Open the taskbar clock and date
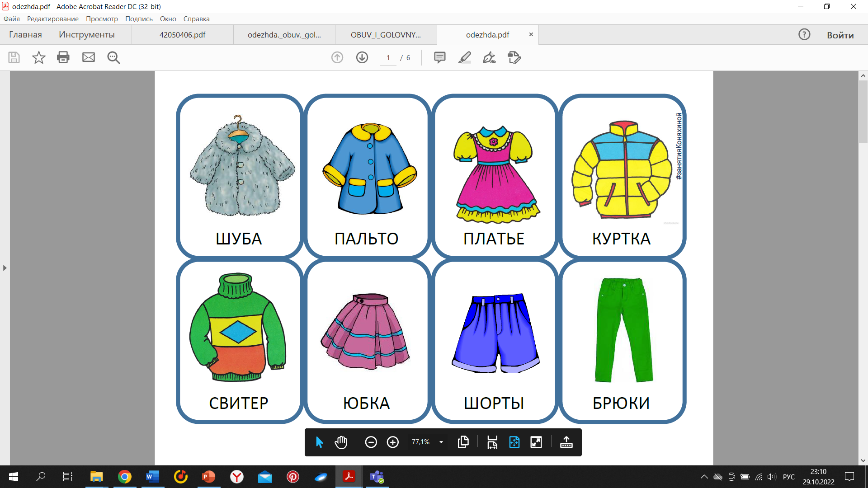The image size is (868, 488). click(818, 477)
